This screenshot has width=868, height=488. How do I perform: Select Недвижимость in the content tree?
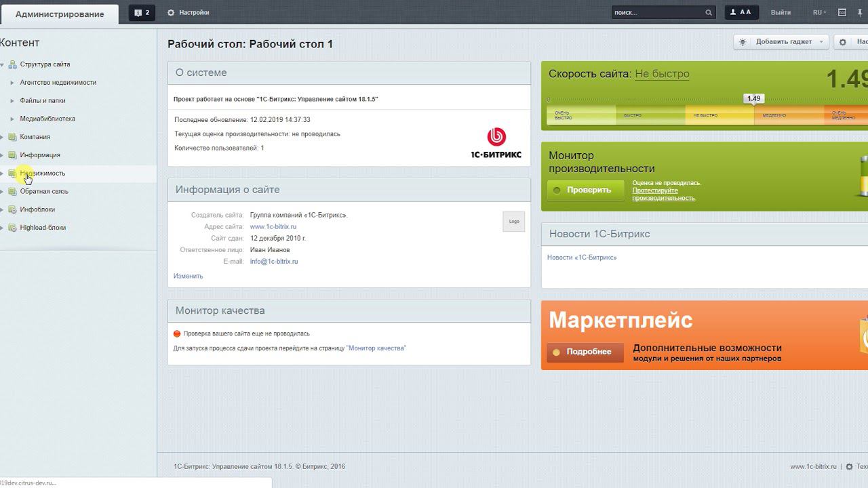(43, 174)
